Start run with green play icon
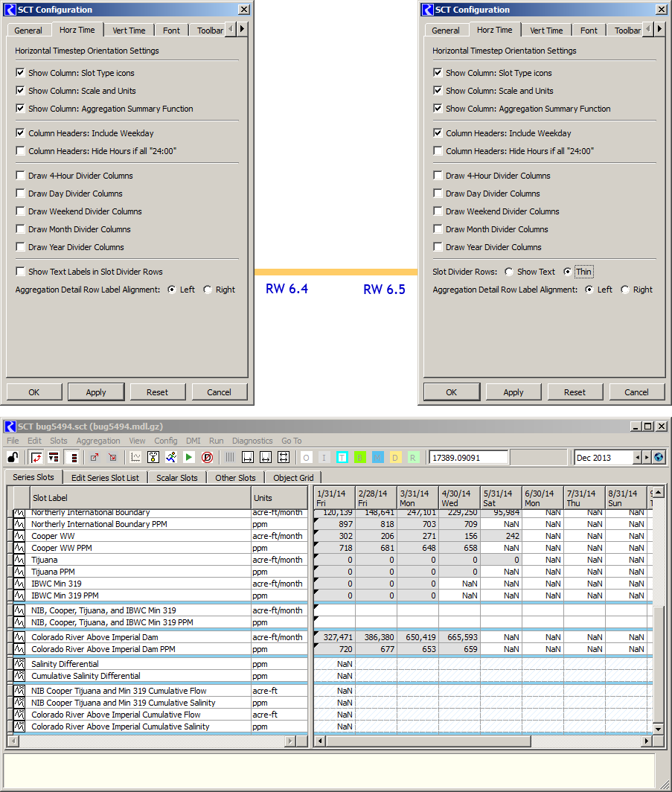 tap(189, 458)
